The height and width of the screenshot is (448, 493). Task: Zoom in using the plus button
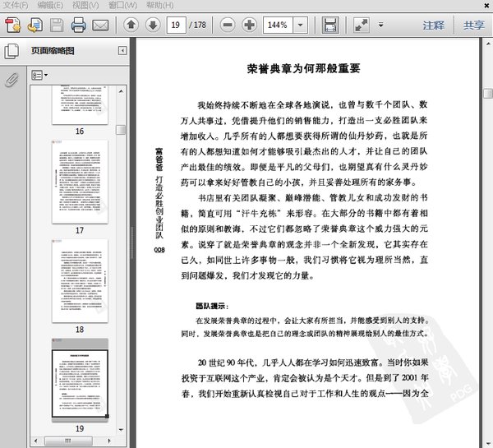pos(251,25)
